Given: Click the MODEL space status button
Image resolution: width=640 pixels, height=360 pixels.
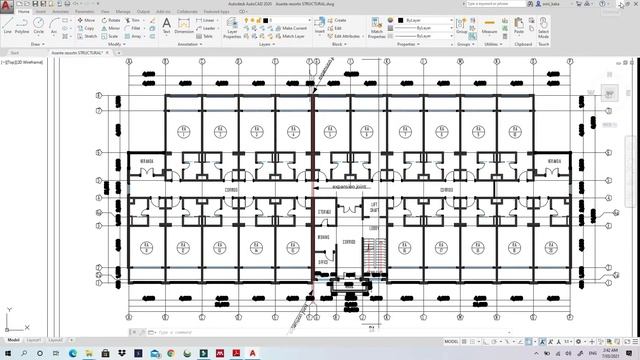Looking at the screenshot, I should [x=451, y=342].
